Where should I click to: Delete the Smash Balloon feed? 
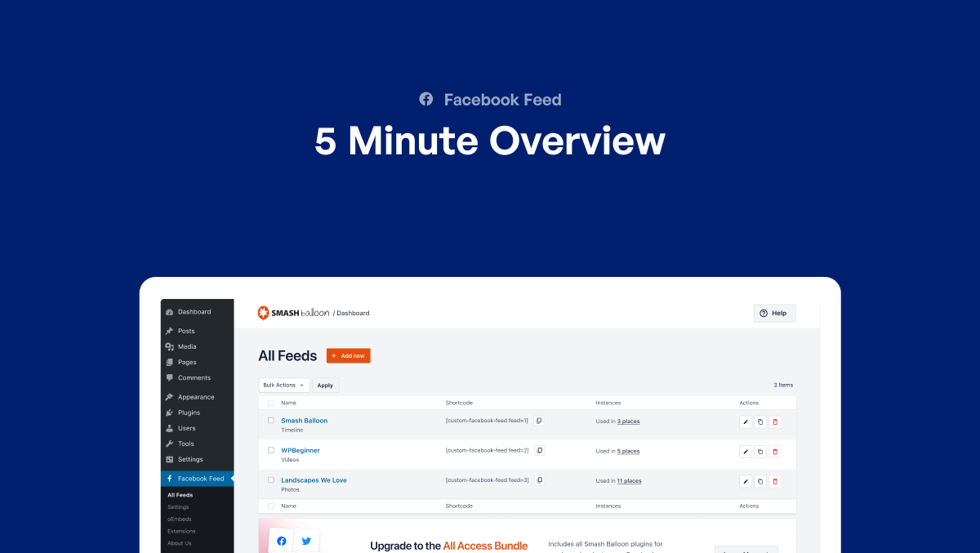(x=775, y=421)
